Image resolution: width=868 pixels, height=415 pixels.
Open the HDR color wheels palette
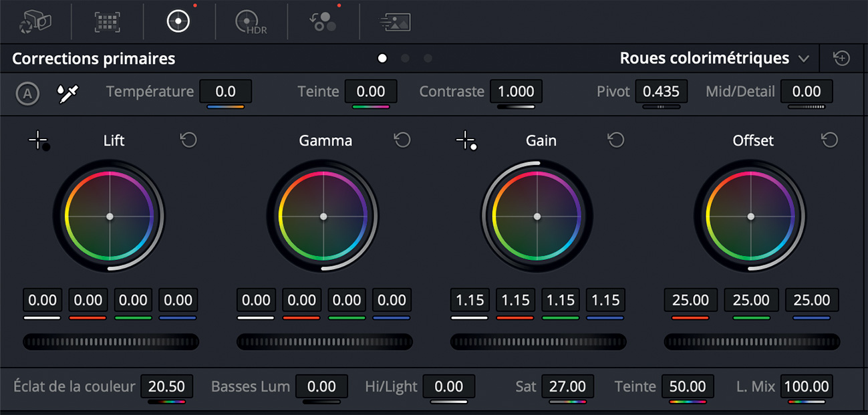click(251, 22)
